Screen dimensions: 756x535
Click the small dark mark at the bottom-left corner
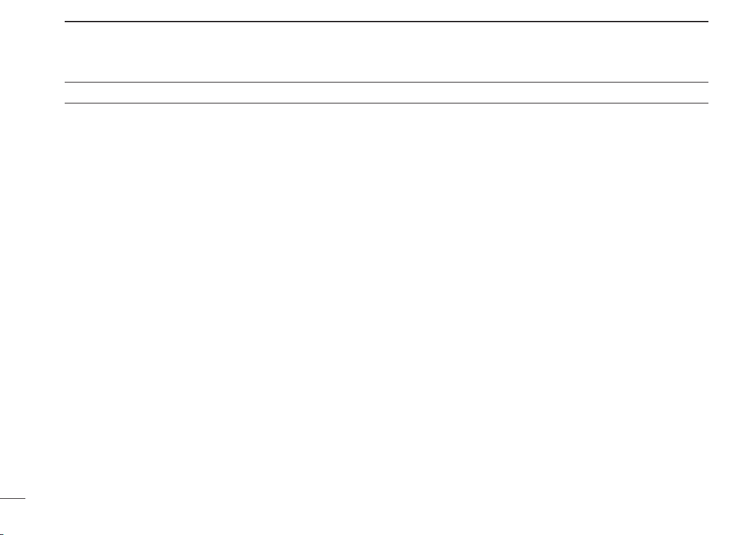(2, 534)
